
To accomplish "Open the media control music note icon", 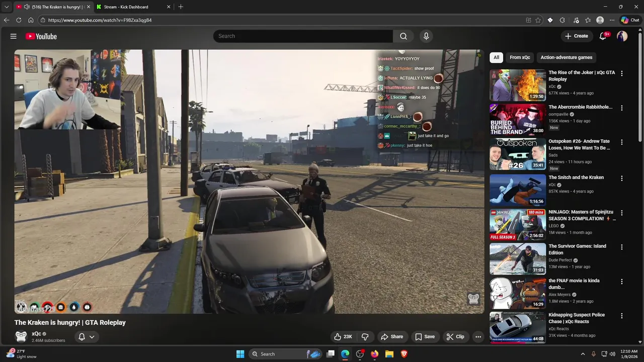I will pyautogui.click(x=576, y=20).
